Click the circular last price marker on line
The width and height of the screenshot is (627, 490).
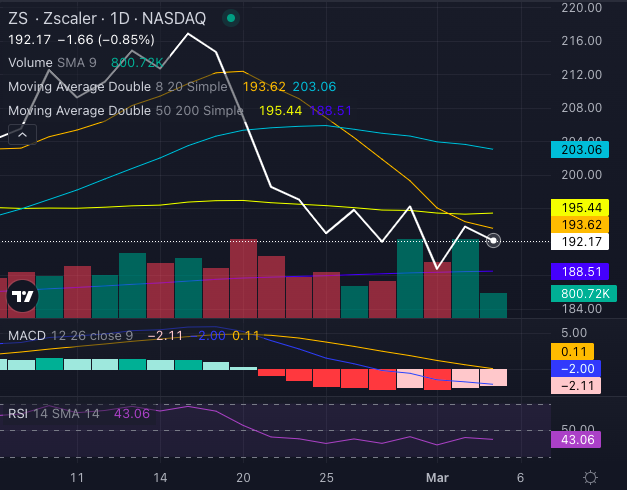(x=493, y=241)
